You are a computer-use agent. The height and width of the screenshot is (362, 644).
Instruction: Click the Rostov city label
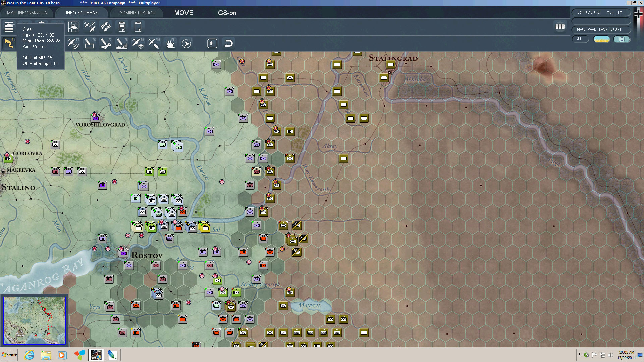coord(147,255)
